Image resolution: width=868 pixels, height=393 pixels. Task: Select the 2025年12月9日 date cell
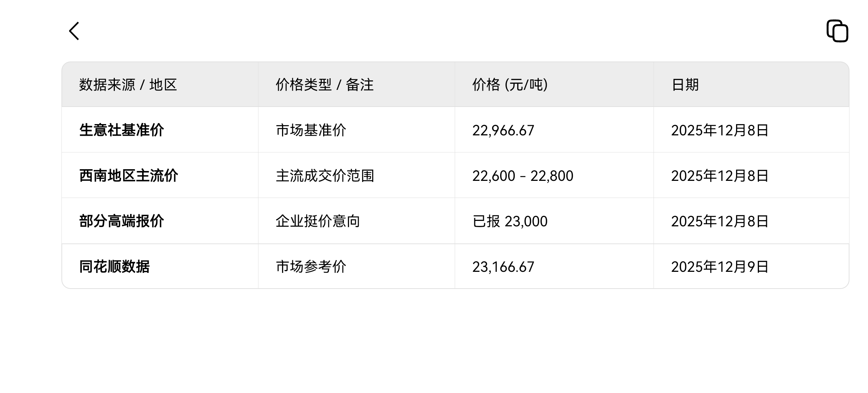click(x=720, y=267)
